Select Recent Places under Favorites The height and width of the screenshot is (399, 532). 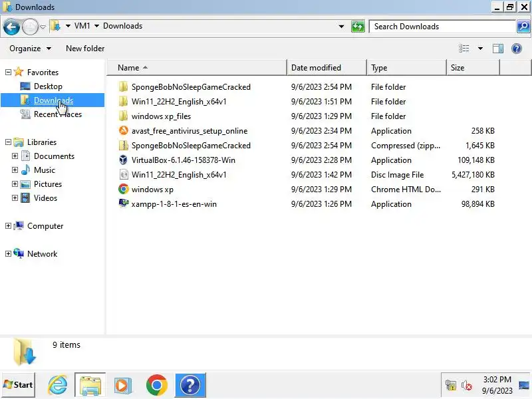point(58,114)
